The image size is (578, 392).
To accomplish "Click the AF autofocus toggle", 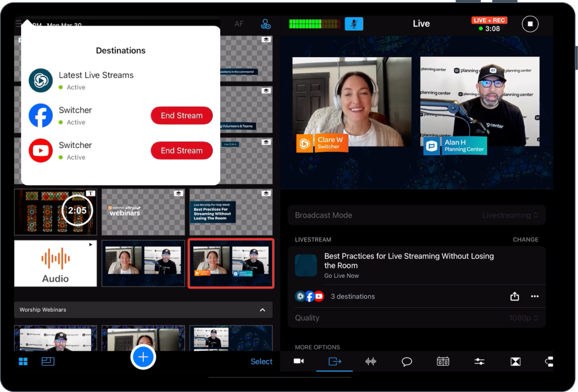I will click(239, 24).
